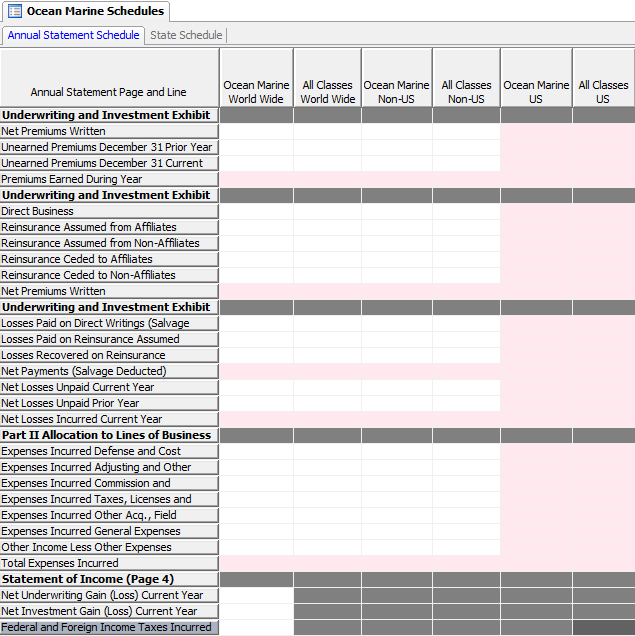The height and width of the screenshot is (636, 635).
Task: Click Net Investment Gain cell under Ocean Marine World Wide
Action: tap(256, 611)
